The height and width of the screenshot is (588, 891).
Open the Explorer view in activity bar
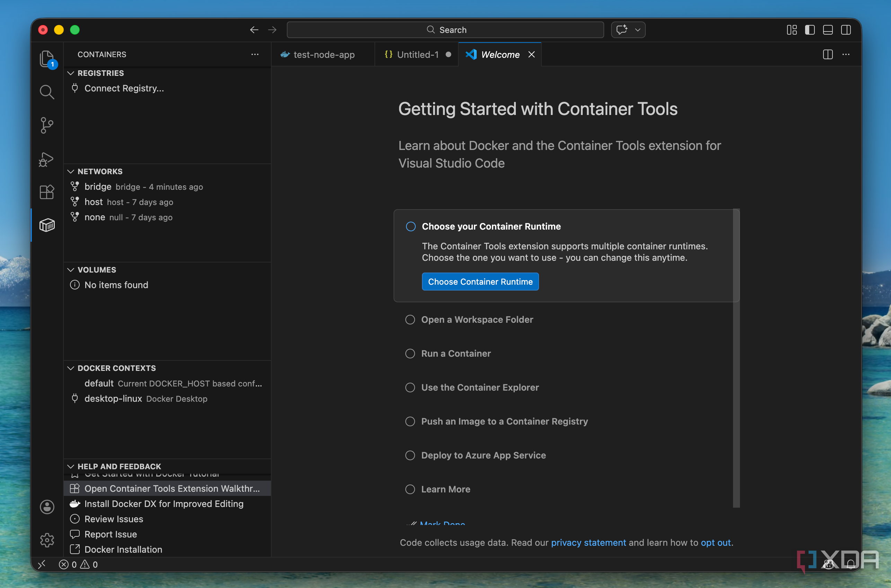(47, 59)
